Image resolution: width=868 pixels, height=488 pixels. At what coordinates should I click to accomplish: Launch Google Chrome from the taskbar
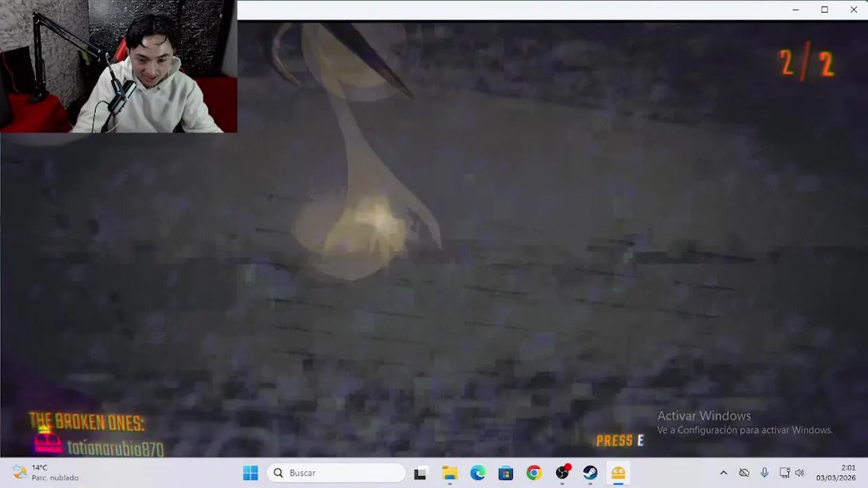[x=534, y=473]
